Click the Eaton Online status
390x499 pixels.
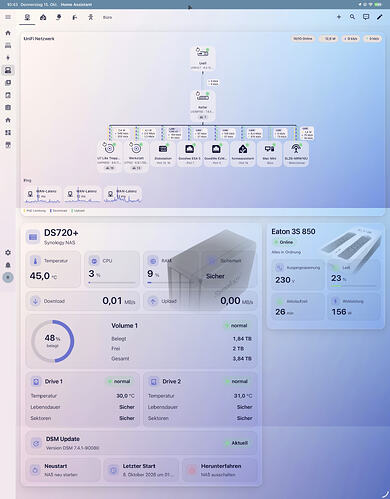283,242
